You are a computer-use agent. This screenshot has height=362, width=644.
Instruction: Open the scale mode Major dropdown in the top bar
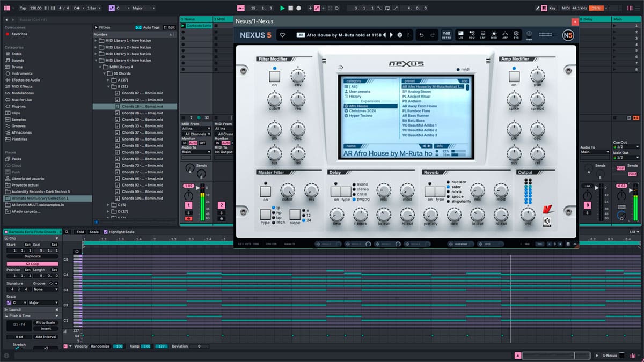[x=143, y=8]
